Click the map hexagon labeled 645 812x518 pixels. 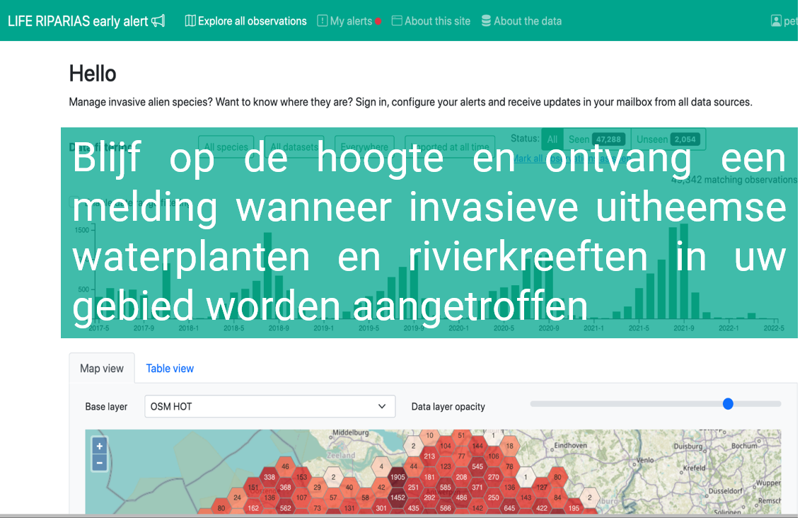tap(509, 508)
